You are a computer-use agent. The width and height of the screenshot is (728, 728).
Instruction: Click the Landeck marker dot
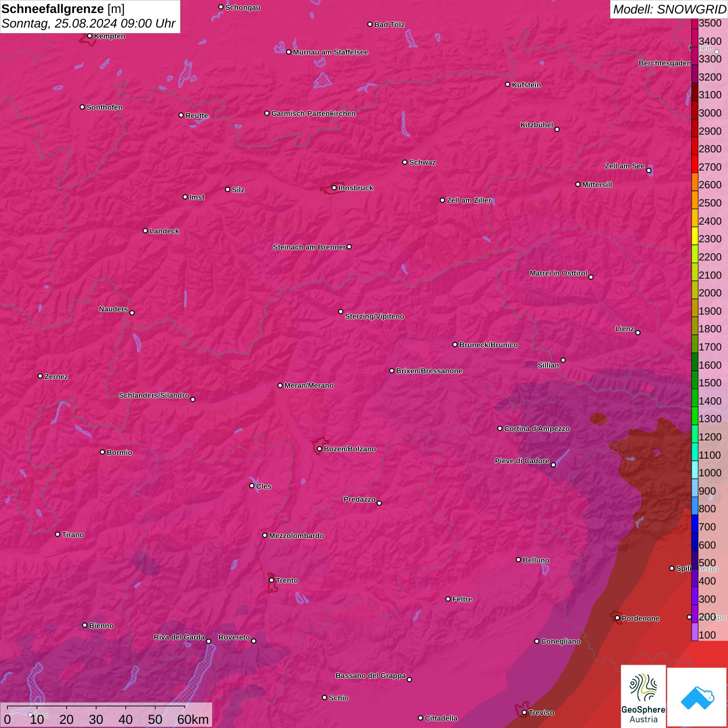(145, 230)
